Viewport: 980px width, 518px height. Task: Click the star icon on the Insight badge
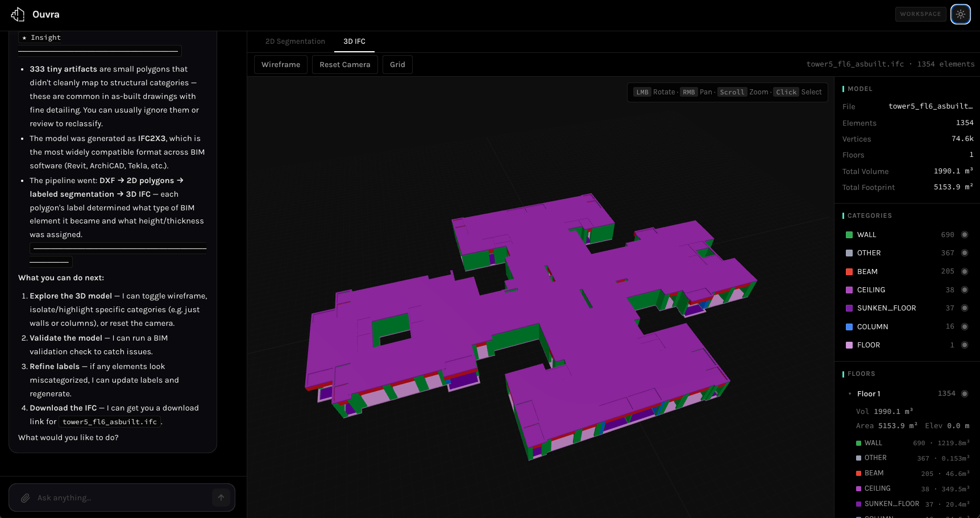click(25, 37)
